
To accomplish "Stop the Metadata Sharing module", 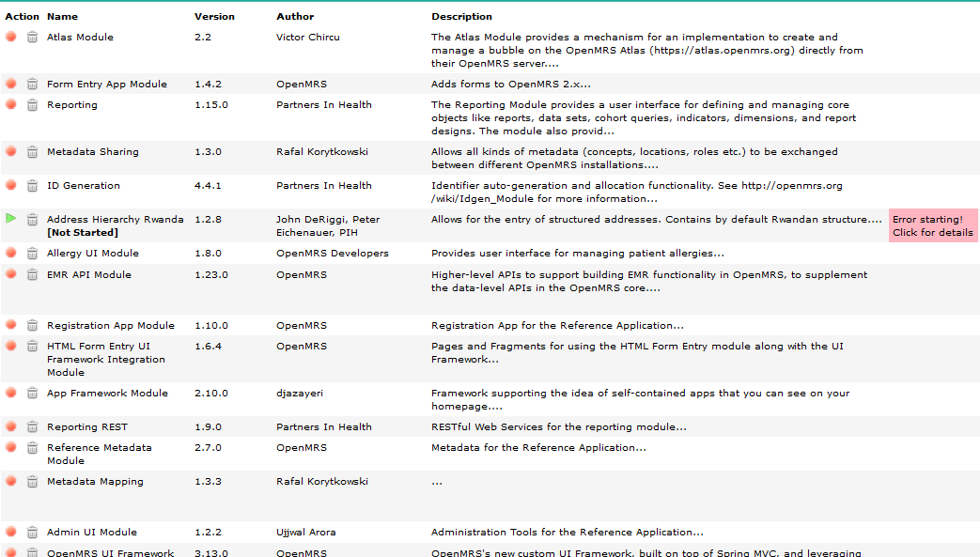I will [x=10, y=150].
